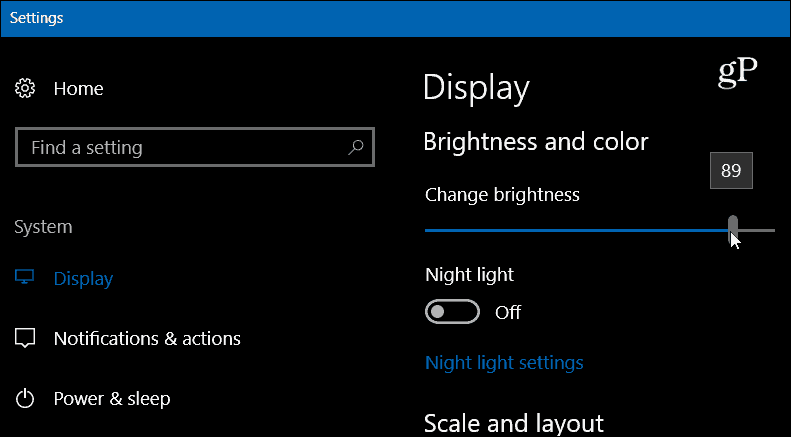Open the Home settings page

point(79,89)
